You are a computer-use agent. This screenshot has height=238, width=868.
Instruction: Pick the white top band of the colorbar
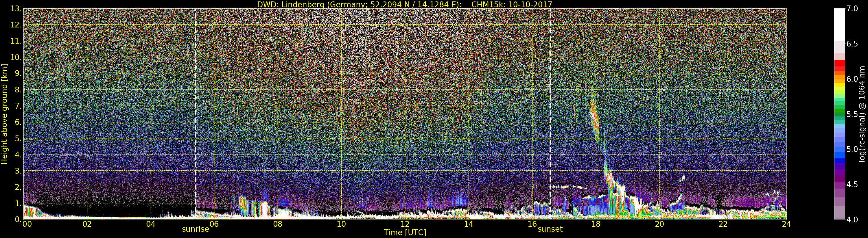pos(839,25)
